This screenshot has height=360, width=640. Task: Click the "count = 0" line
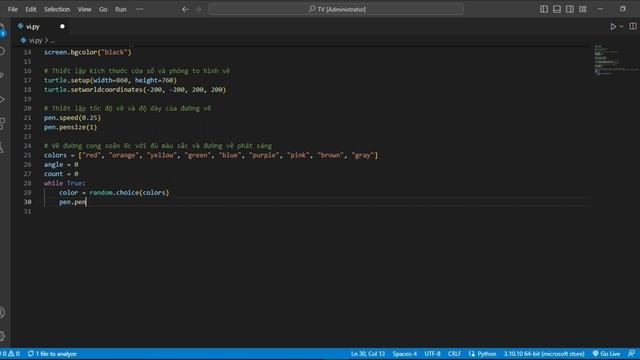coord(61,174)
